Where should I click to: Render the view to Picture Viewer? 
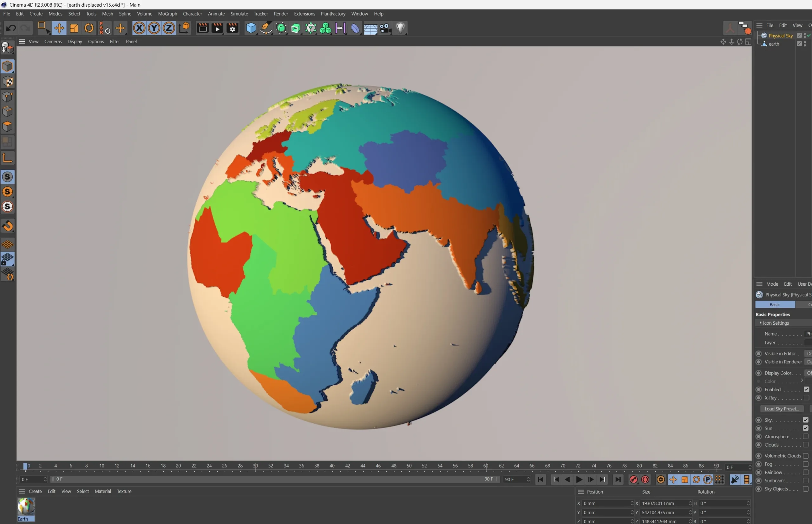coord(217,28)
